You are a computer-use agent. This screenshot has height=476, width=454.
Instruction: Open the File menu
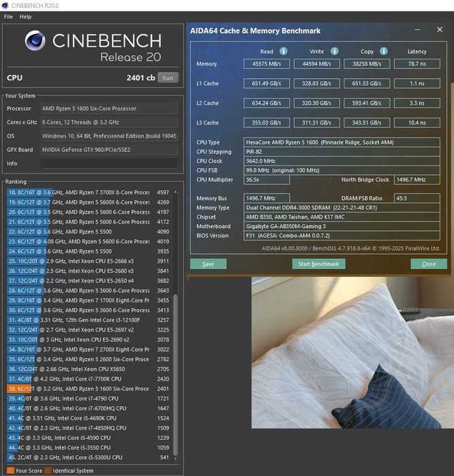click(x=8, y=17)
